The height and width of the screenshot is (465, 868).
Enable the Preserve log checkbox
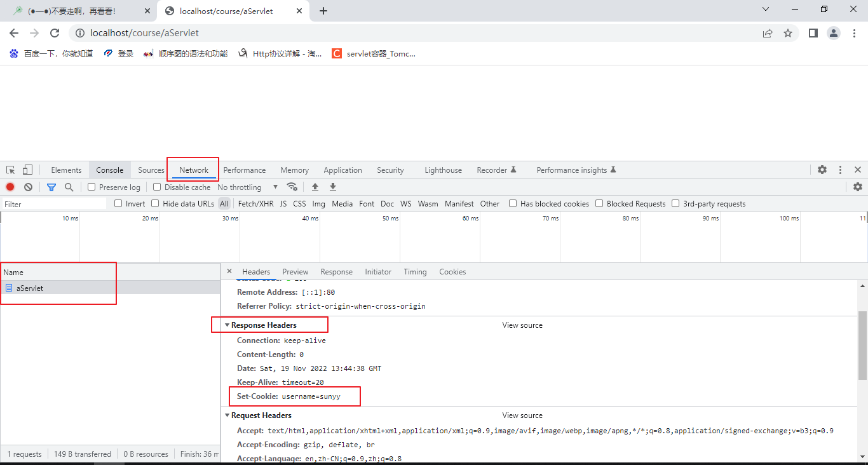92,187
